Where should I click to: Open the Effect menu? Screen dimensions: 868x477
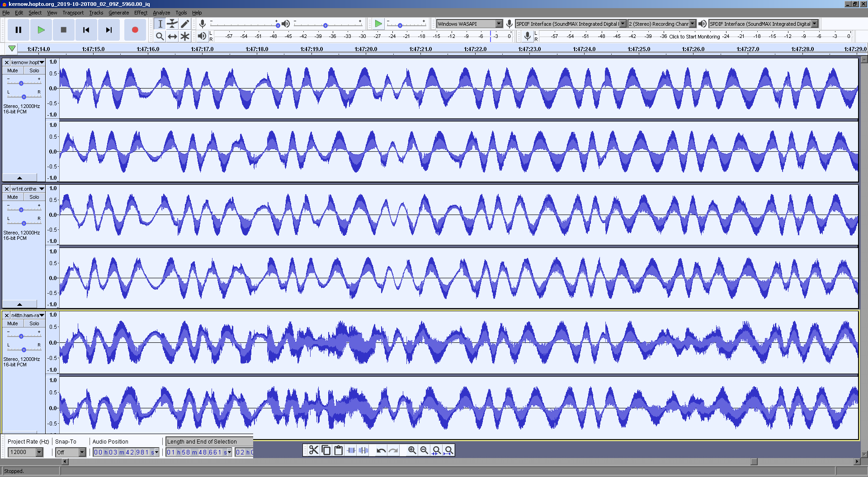(x=141, y=13)
